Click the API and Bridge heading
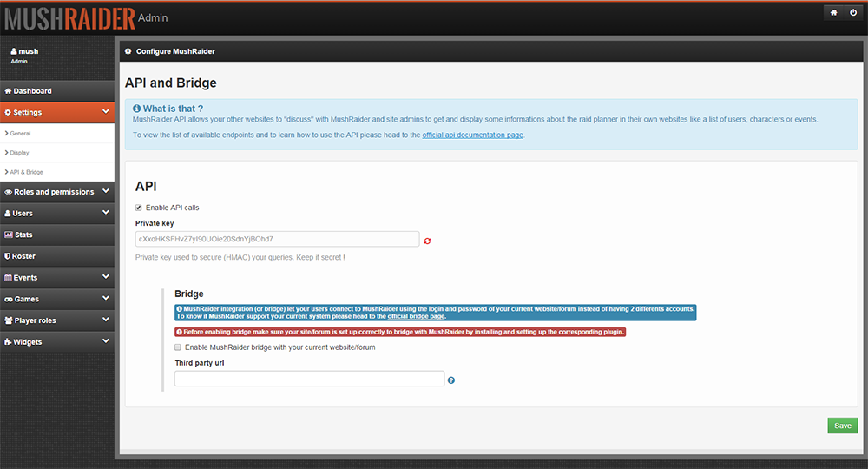 pos(170,83)
